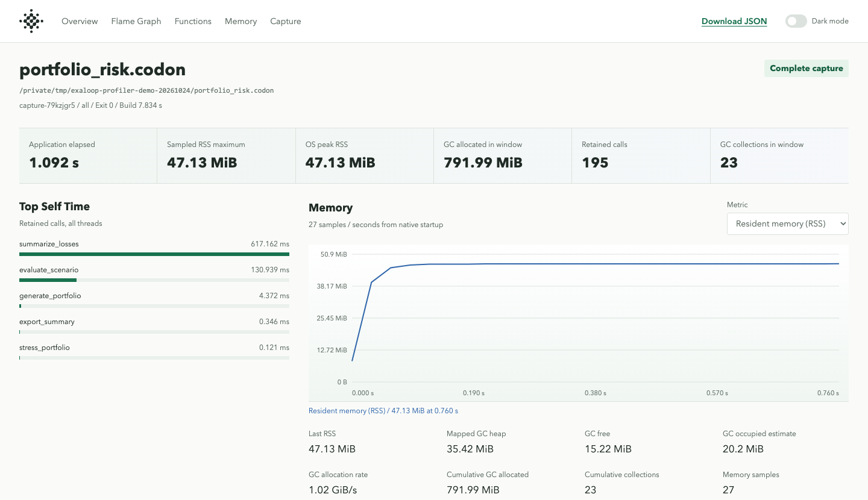Click the Last RSS 47.13 MiB value
Viewport: 868px width, 500px height.
[x=332, y=449]
